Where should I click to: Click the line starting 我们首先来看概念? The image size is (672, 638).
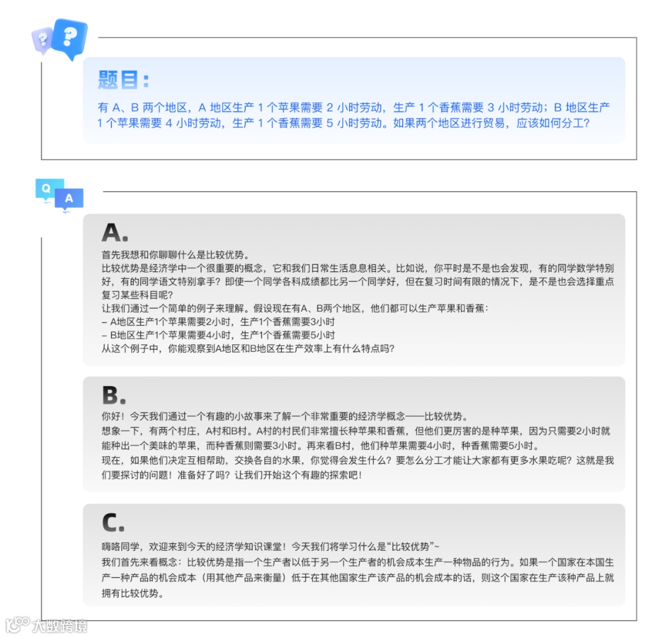pos(358,562)
